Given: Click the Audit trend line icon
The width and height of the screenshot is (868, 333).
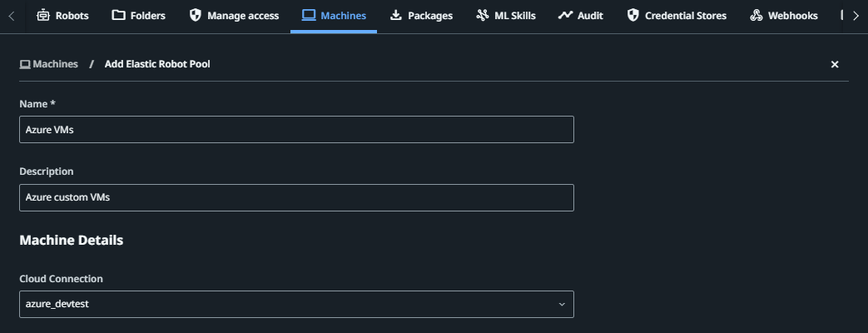Looking at the screenshot, I should pyautogui.click(x=564, y=15).
